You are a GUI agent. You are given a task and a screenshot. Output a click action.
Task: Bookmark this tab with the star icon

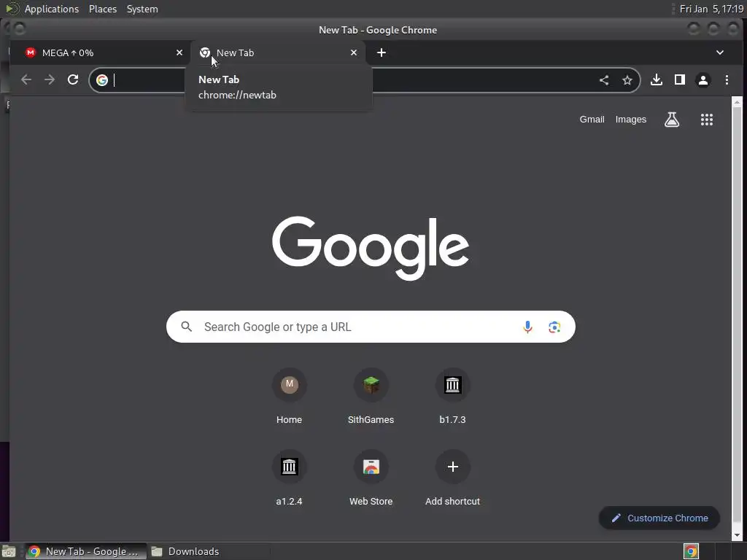[627, 80]
